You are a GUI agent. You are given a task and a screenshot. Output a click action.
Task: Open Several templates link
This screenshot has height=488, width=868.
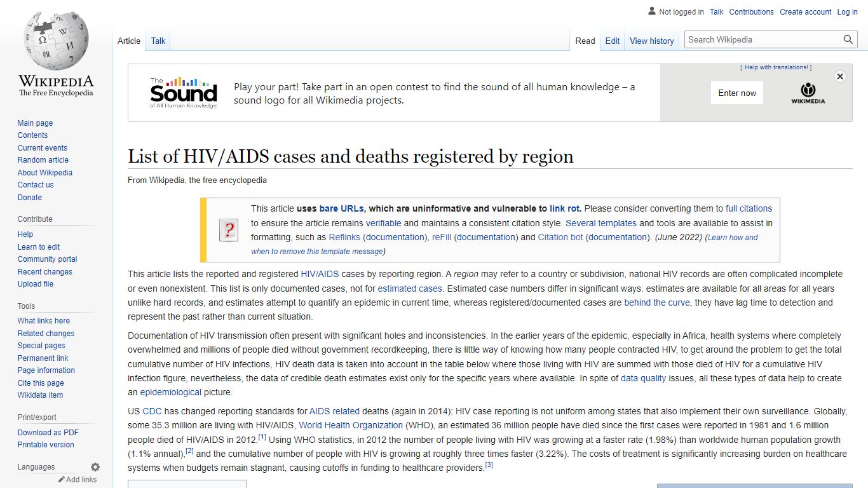pyautogui.click(x=601, y=223)
